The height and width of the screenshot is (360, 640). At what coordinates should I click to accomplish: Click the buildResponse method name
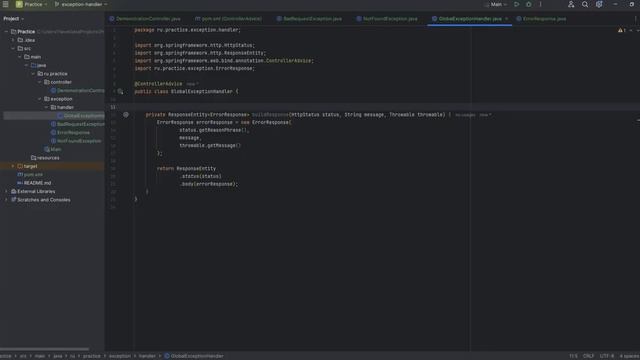pos(270,115)
